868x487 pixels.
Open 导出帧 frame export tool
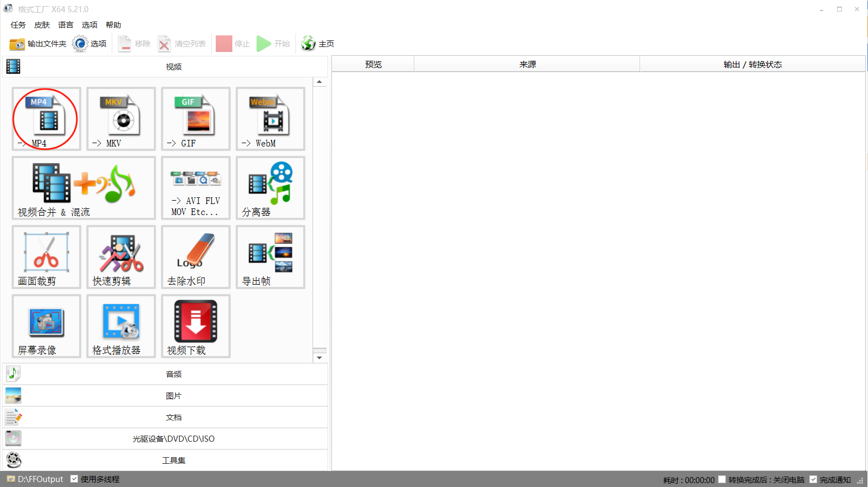tap(271, 257)
